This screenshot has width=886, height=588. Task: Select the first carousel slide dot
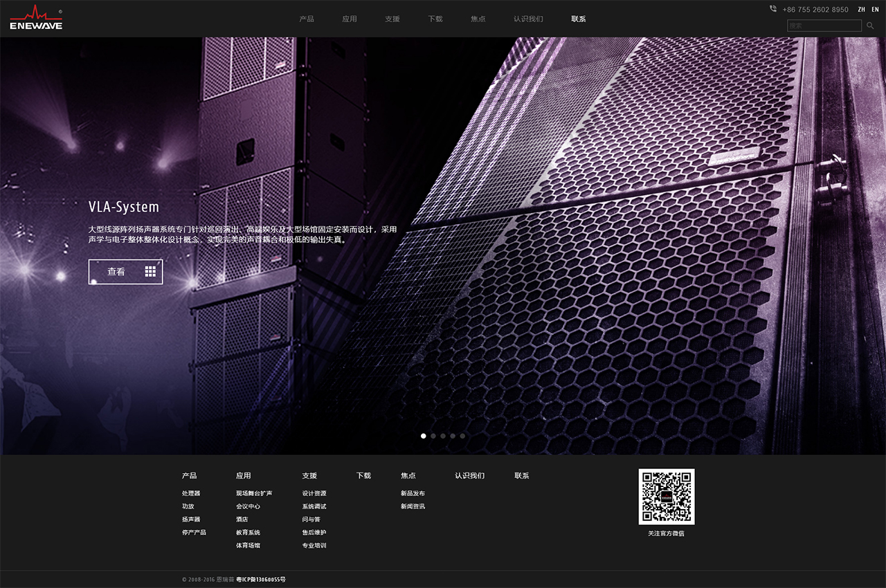424,436
